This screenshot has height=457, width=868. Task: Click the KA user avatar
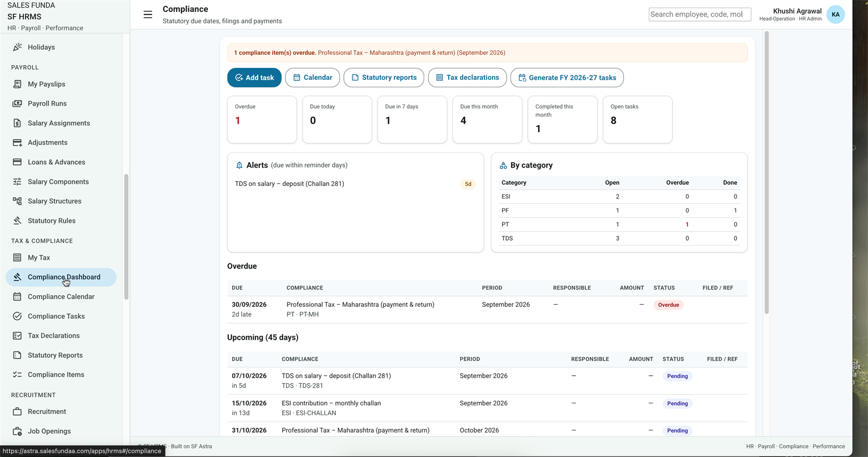(x=835, y=15)
